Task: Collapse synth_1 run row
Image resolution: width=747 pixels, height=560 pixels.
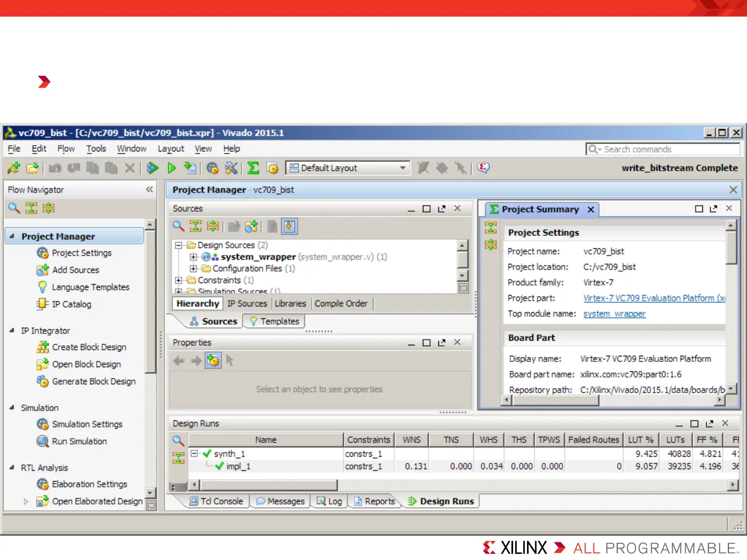Action: click(x=195, y=453)
